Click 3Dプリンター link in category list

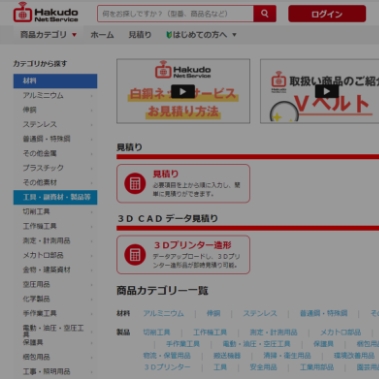(x=167, y=367)
